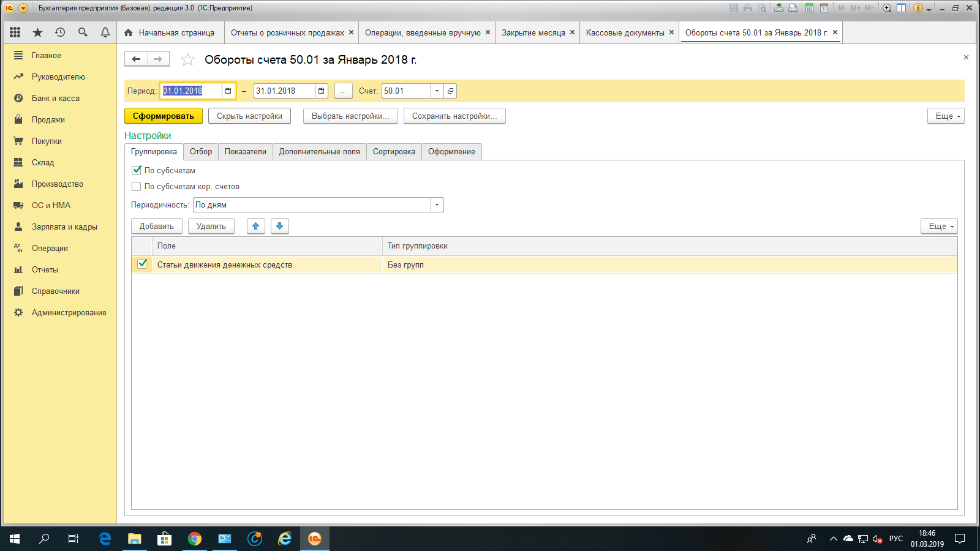
Task: Expand the Периодичность dropdown
Action: [437, 204]
